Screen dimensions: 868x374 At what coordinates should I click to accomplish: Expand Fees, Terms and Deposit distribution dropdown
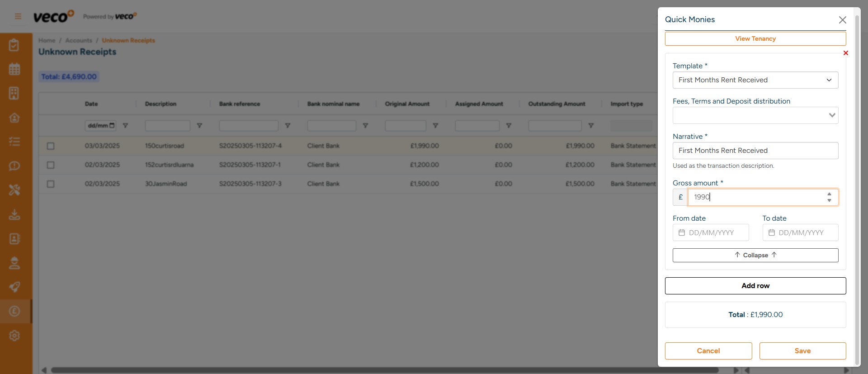755,115
